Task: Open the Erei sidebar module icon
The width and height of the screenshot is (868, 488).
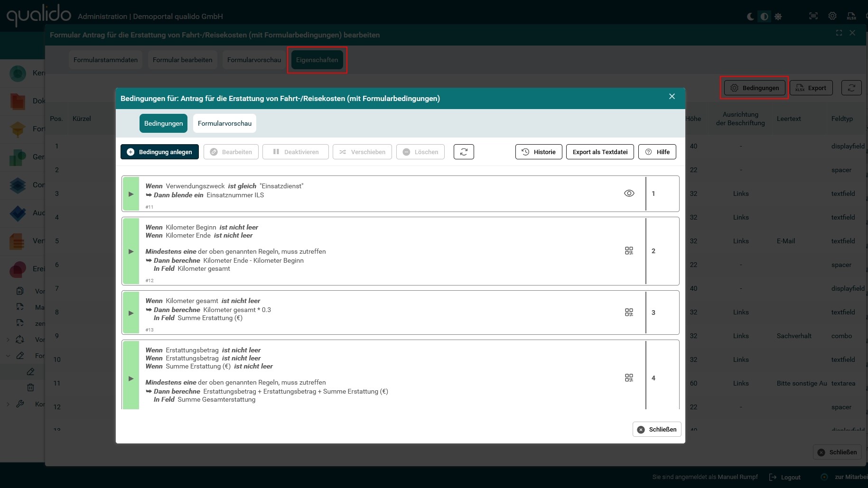Action: click(x=18, y=269)
